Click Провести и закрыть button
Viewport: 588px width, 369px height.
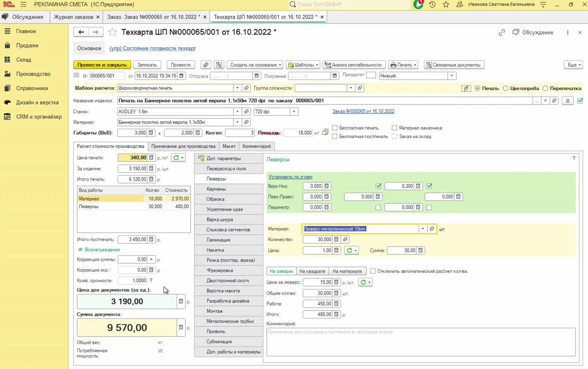pyautogui.click(x=102, y=65)
